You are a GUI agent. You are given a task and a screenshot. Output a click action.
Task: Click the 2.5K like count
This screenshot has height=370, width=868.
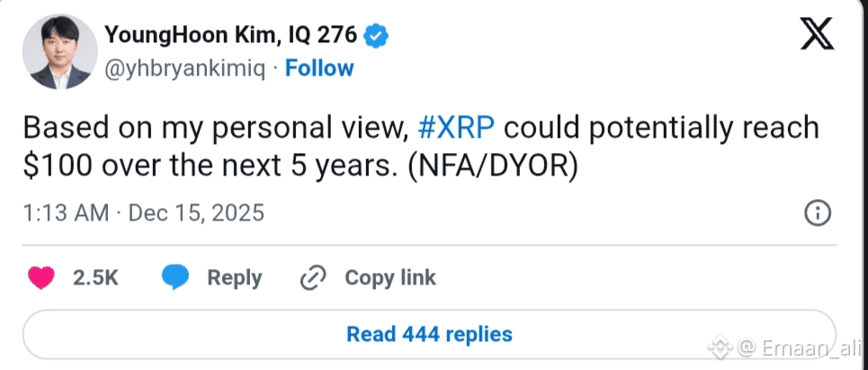pos(95,278)
